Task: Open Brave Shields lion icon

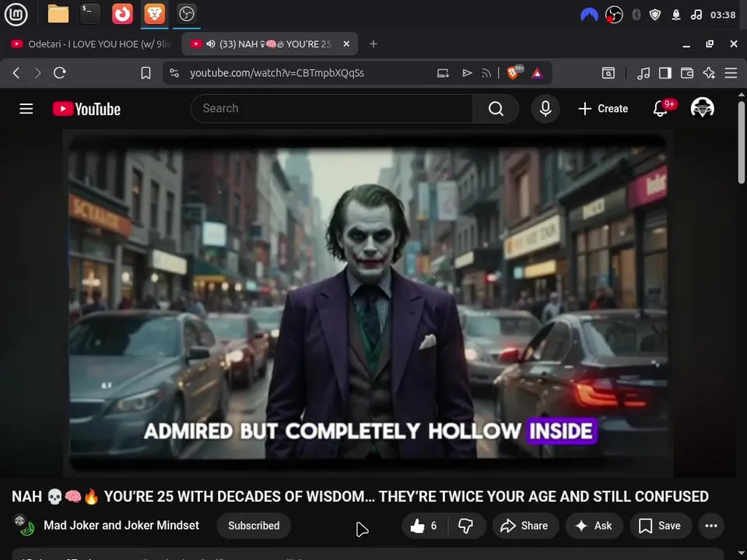Action: tap(514, 72)
